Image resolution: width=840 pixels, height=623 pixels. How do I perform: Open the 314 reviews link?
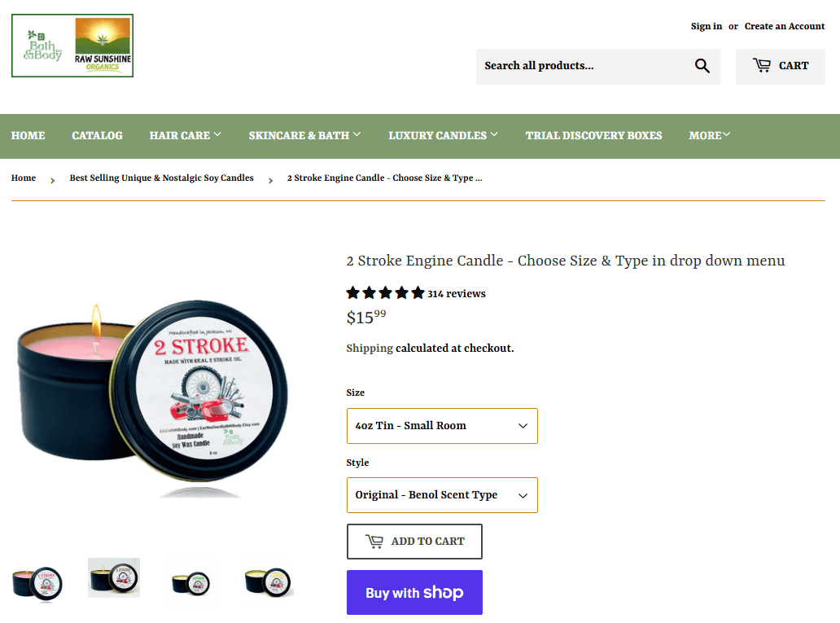[457, 294]
